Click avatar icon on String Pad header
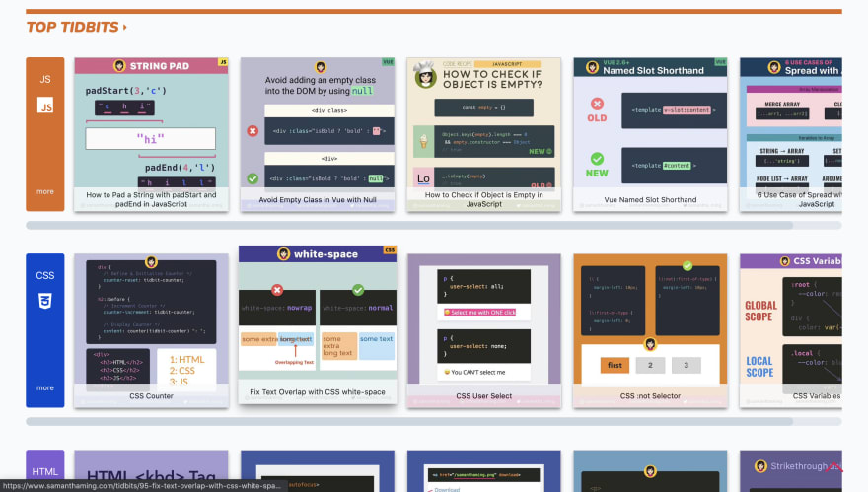This screenshot has width=868, height=492. point(119,66)
